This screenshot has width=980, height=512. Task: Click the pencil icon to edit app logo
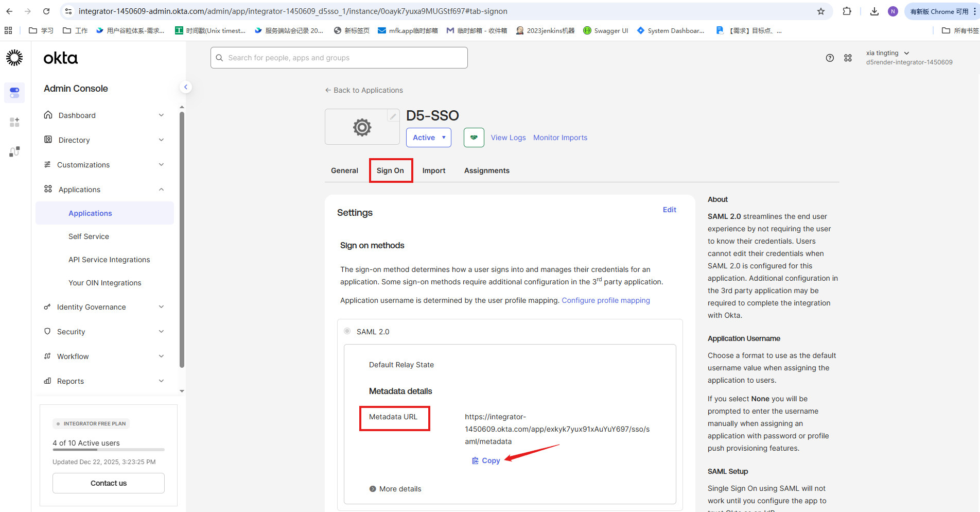click(x=393, y=116)
